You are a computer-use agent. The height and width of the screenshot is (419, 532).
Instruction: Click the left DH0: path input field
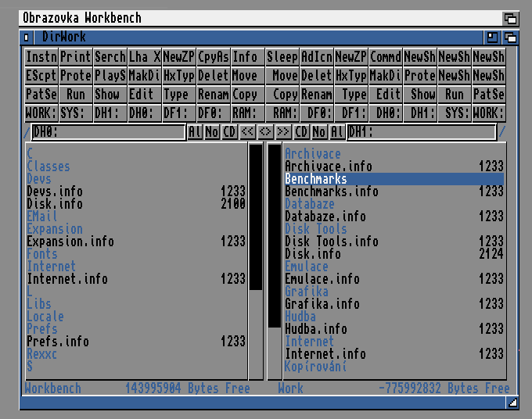(107, 132)
